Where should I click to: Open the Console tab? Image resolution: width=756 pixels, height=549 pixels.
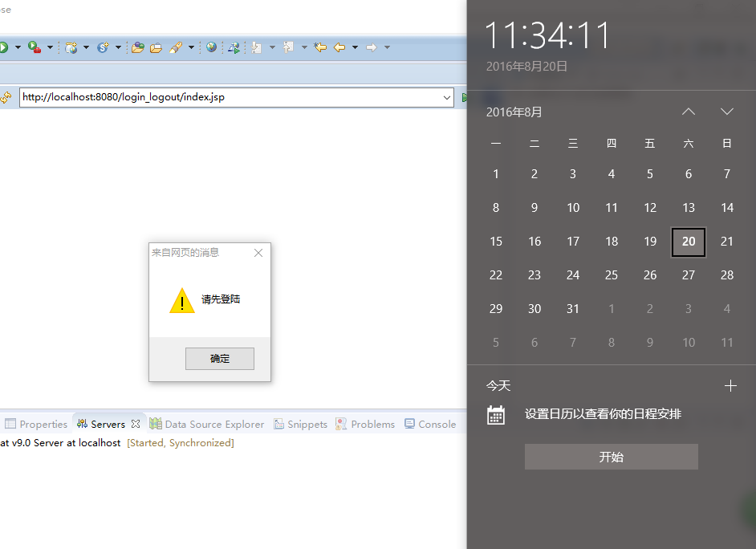point(430,424)
